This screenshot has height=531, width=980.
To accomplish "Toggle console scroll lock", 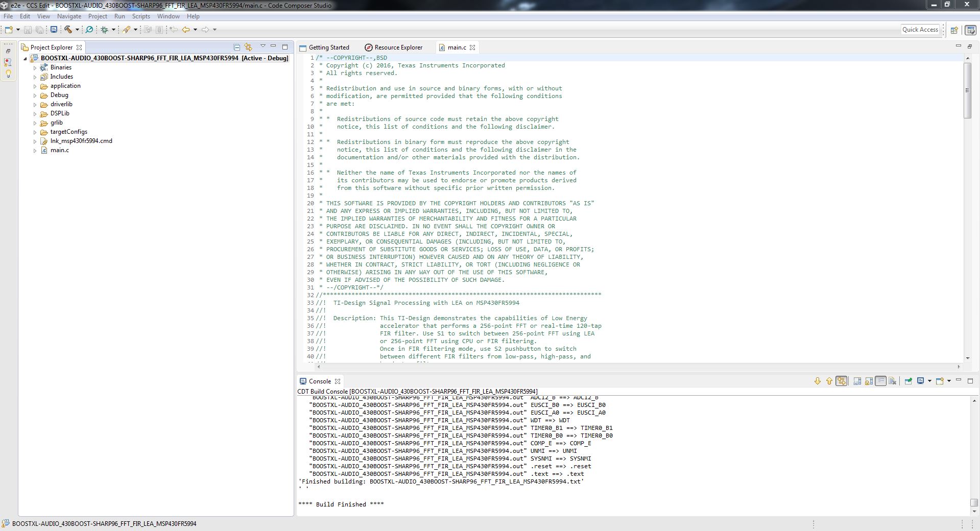I will pos(869,381).
